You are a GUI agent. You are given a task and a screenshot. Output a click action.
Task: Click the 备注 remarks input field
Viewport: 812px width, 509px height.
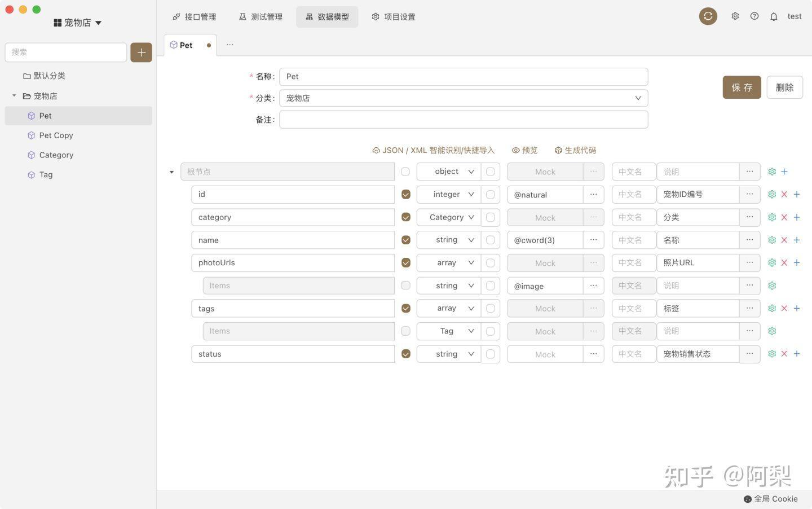pyautogui.click(x=463, y=120)
